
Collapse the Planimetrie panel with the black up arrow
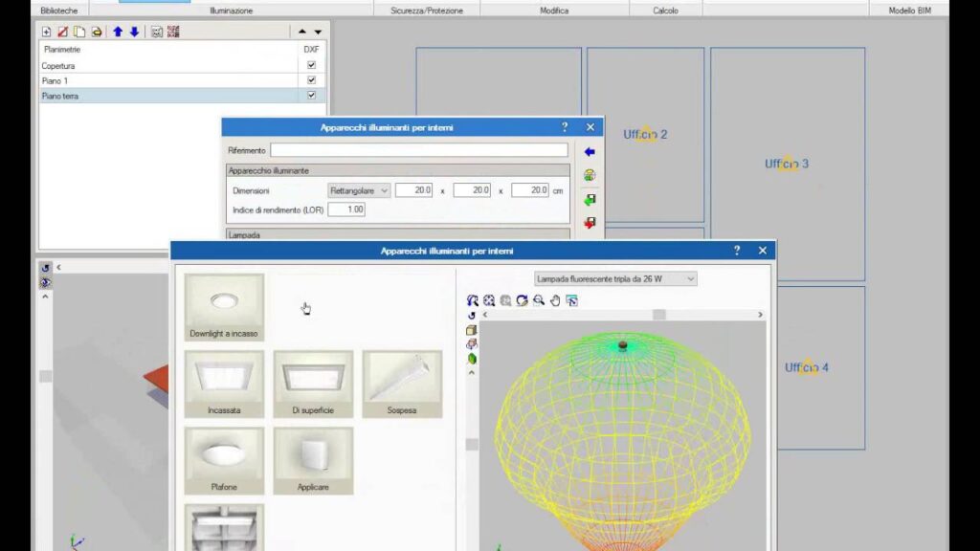[x=303, y=32]
